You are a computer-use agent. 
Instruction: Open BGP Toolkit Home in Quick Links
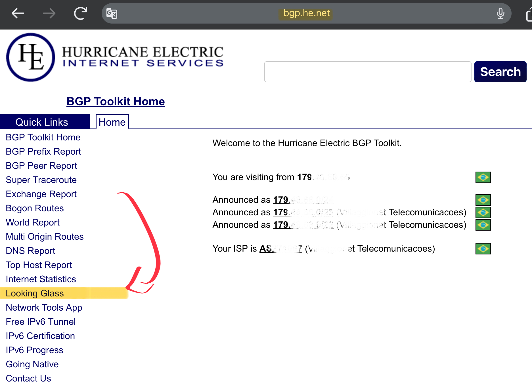(x=43, y=137)
